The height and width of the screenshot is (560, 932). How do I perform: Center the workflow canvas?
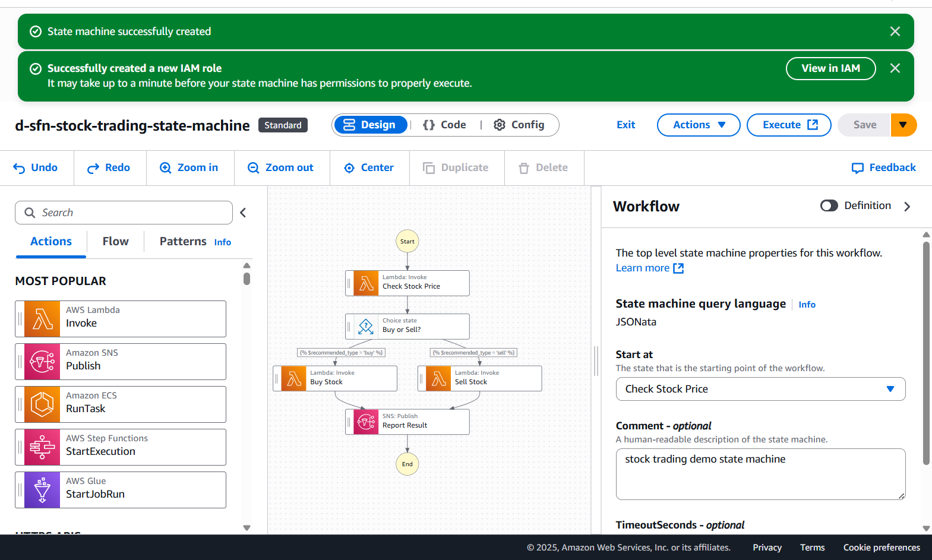(369, 168)
